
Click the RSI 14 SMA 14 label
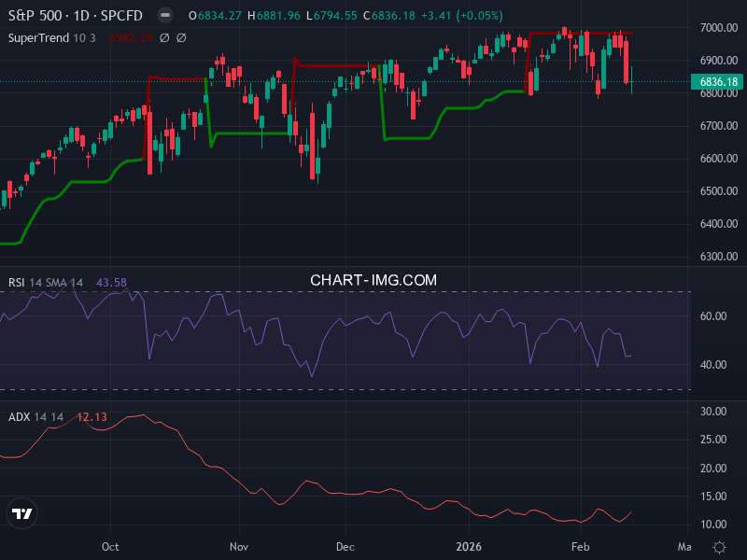point(44,280)
